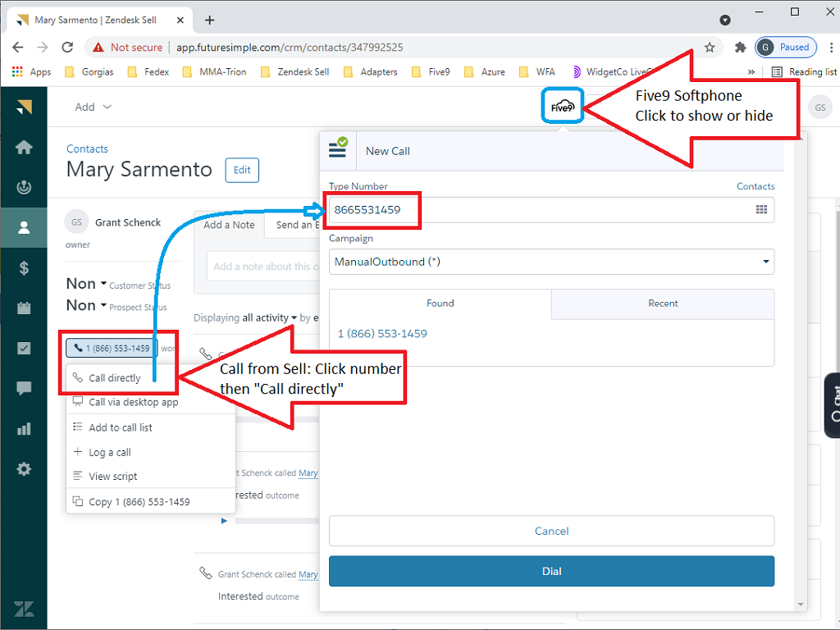This screenshot has width=840, height=630.
Task: Click the Cancel button in softphone
Action: tap(551, 531)
